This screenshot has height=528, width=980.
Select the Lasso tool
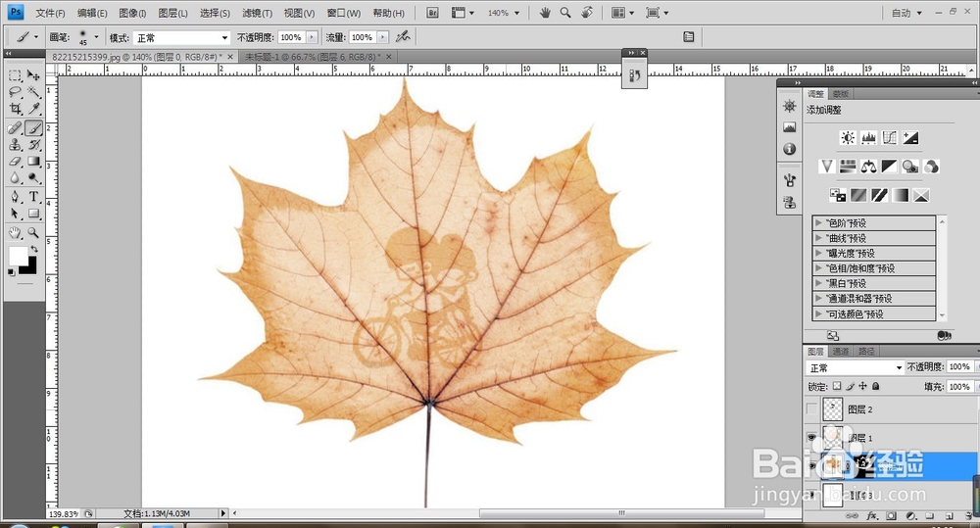15,92
